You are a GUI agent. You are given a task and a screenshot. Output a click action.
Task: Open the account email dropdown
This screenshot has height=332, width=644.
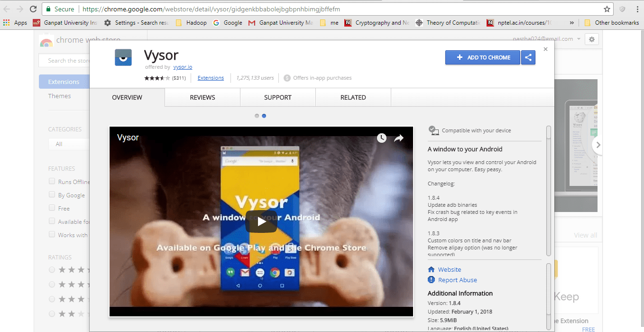click(547, 39)
